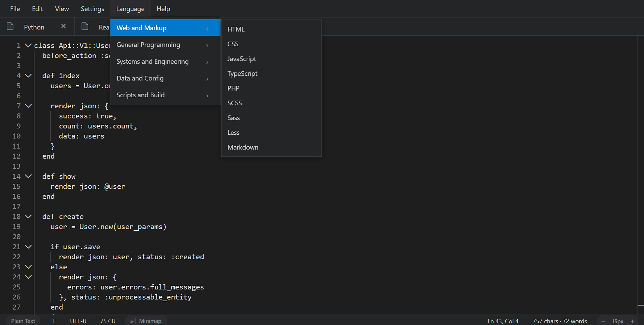Increase font size with plus icon
This screenshot has height=325, width=644.
(x=632, y=321)
